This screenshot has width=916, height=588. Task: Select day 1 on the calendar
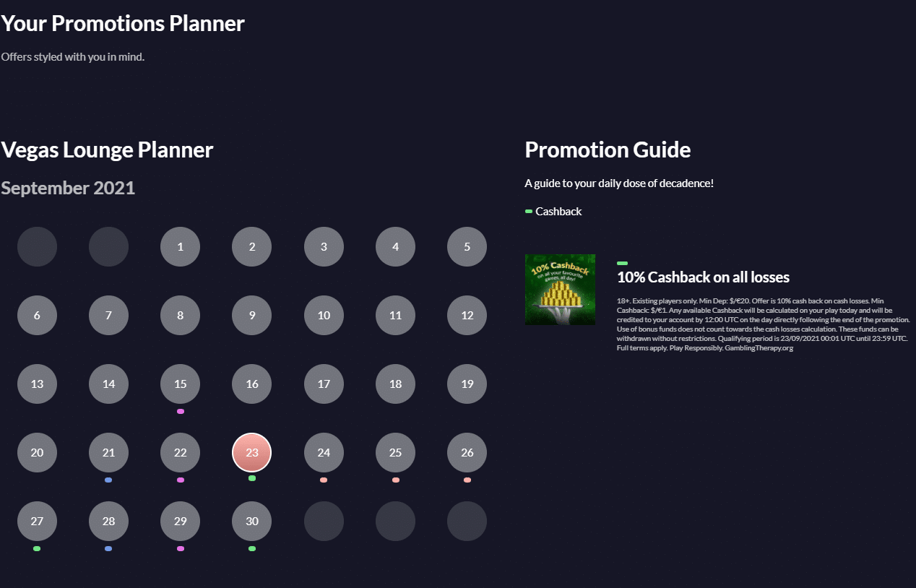(x=180, y=247)
